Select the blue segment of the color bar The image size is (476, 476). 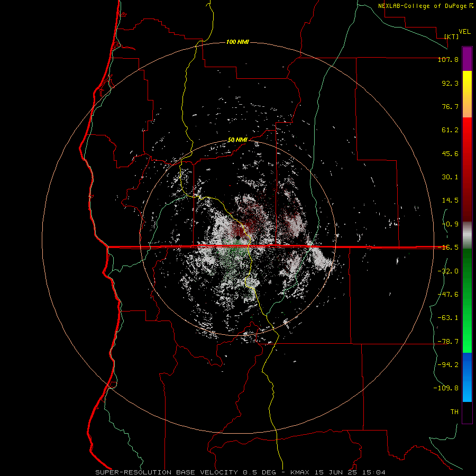point(467,377)
